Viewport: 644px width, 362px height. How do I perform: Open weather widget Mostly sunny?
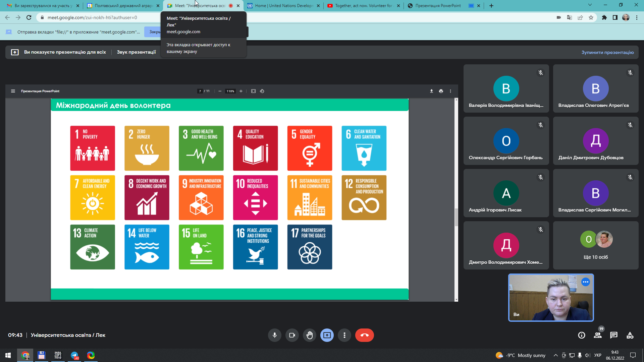click(521, 355)
